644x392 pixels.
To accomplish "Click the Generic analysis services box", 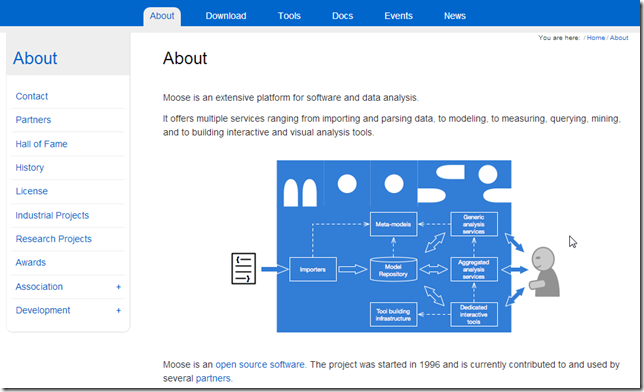I will point(474,224).
